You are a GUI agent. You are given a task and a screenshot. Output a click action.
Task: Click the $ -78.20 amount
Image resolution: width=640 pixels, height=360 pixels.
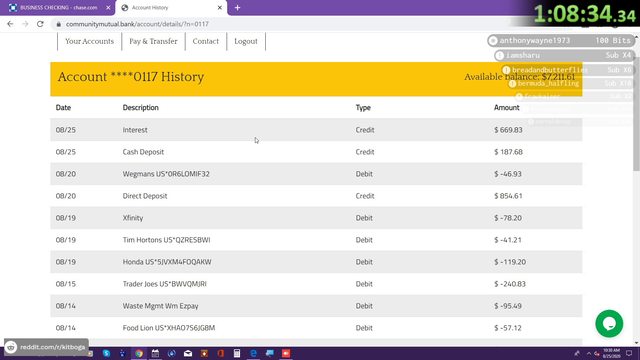[x=508, y=218]
